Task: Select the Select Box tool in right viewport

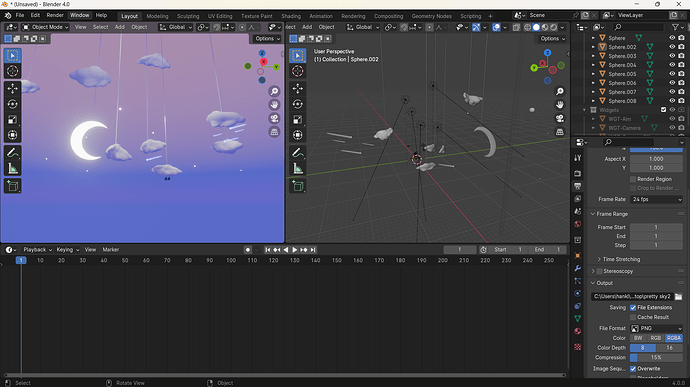Action: pos(297,55)
